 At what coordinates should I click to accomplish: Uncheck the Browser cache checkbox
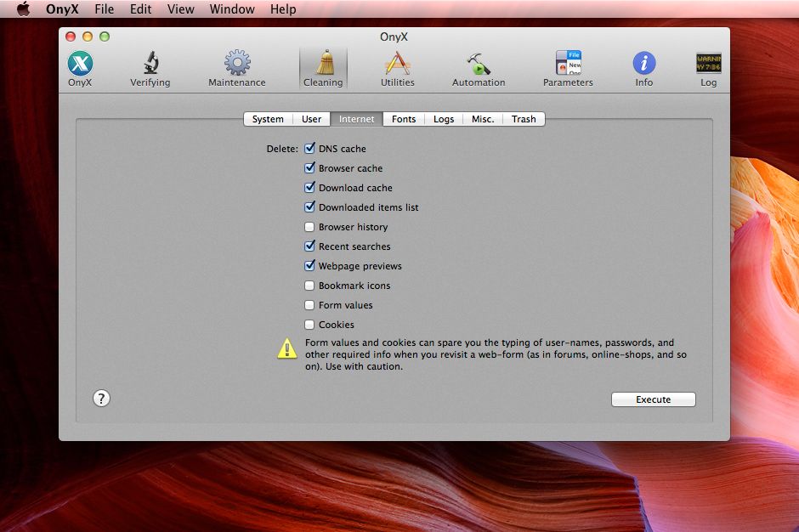309,167
